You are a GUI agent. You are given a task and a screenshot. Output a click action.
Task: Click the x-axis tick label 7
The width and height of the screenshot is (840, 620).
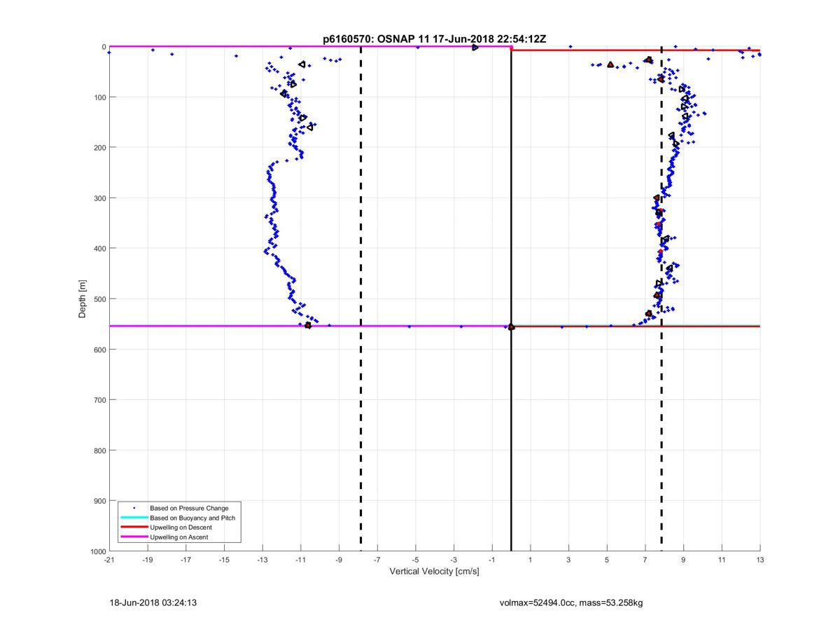click(645, 560)
